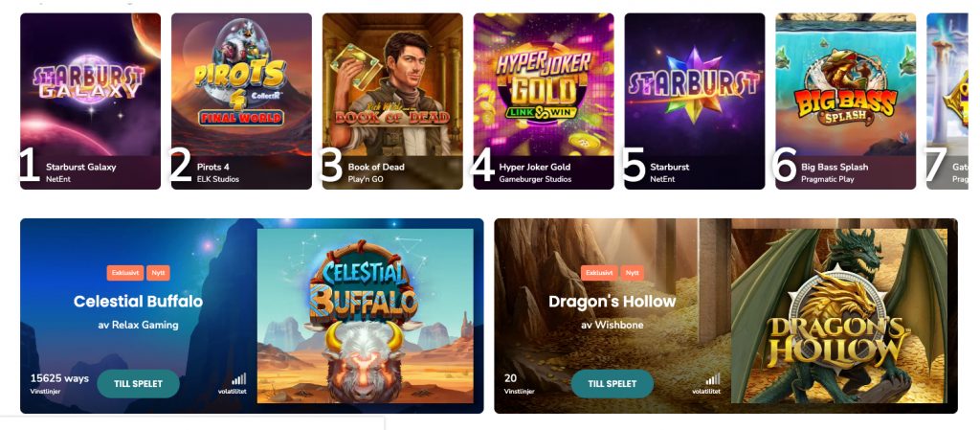Click the Dragon's Hollow volatility bars icon
Screen dimensions: 980x430
pyautogui.click(x=712, y=378)
